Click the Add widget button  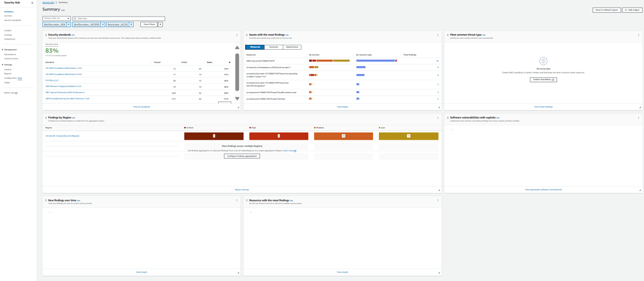tap(632, 10)
